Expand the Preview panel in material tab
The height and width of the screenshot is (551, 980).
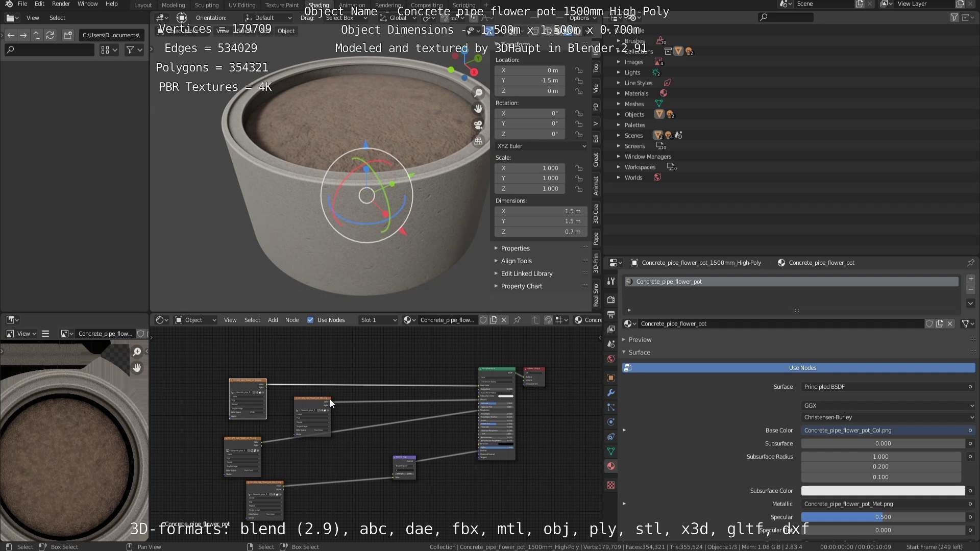pos(640,340)
